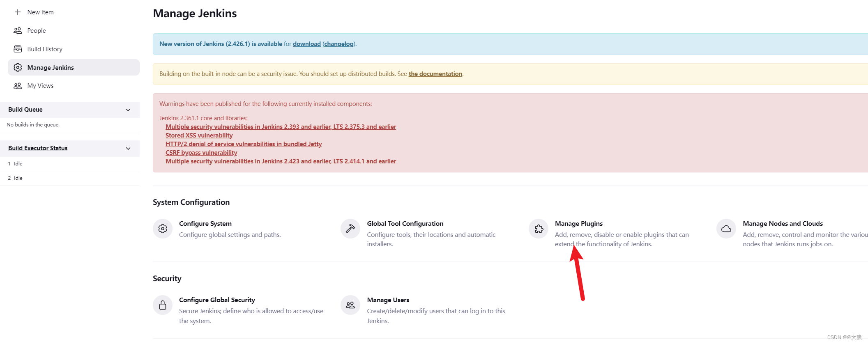Click the Configure System gear icon

(x=163, y=229)
